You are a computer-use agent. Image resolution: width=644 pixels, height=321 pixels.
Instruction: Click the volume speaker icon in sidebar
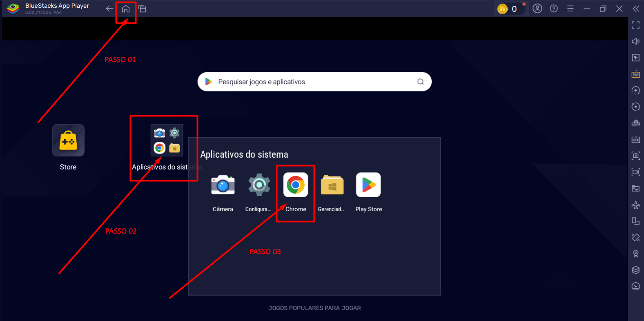[x=636, y=41]
